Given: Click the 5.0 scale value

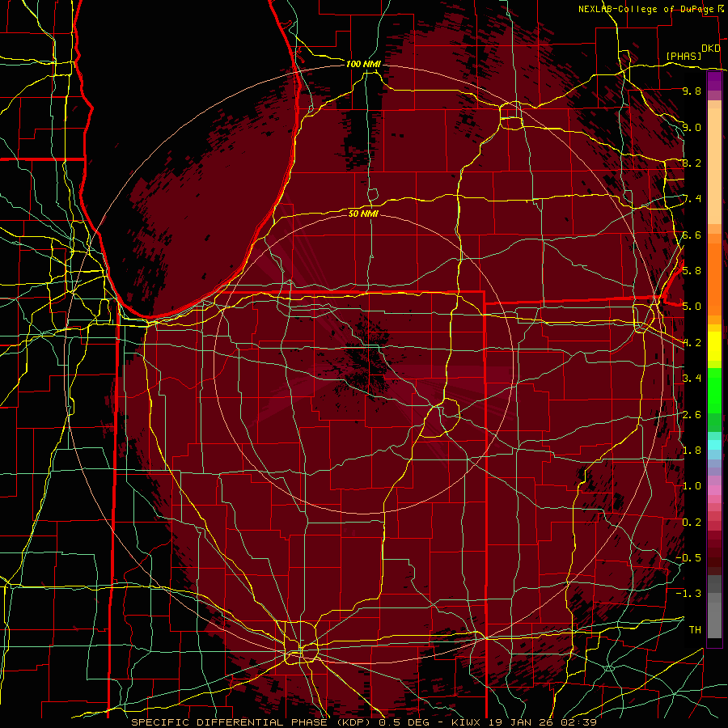Looking at the screenshot, I should (x=692, y=307).
